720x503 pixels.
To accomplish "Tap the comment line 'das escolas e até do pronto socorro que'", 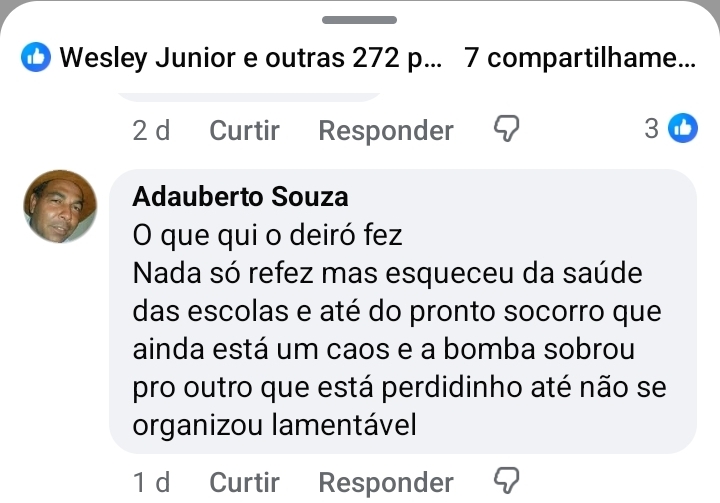I will (396, 311).
